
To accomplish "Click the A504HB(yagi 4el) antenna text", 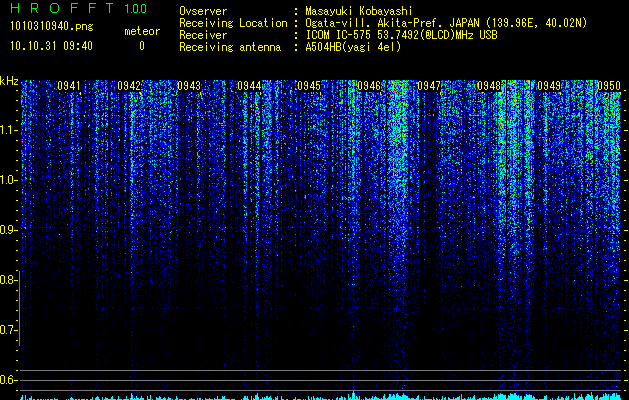I will coord(353,47).
